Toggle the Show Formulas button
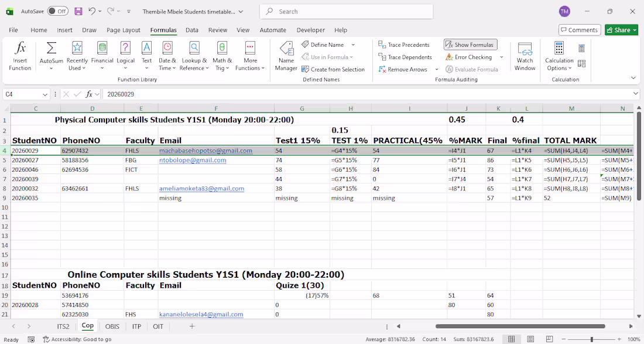644x344 pixels. pos(471,45)
